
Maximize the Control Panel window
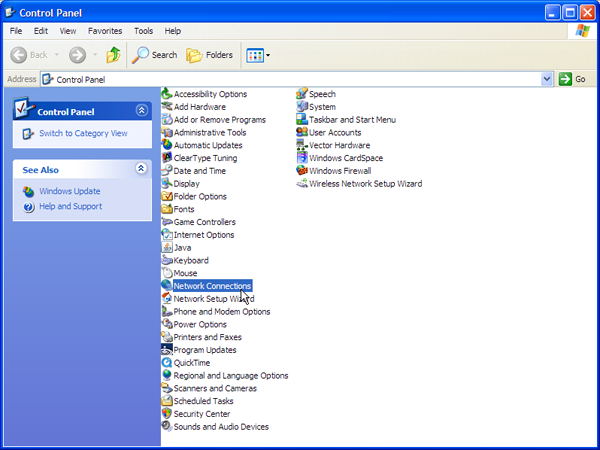570,13
